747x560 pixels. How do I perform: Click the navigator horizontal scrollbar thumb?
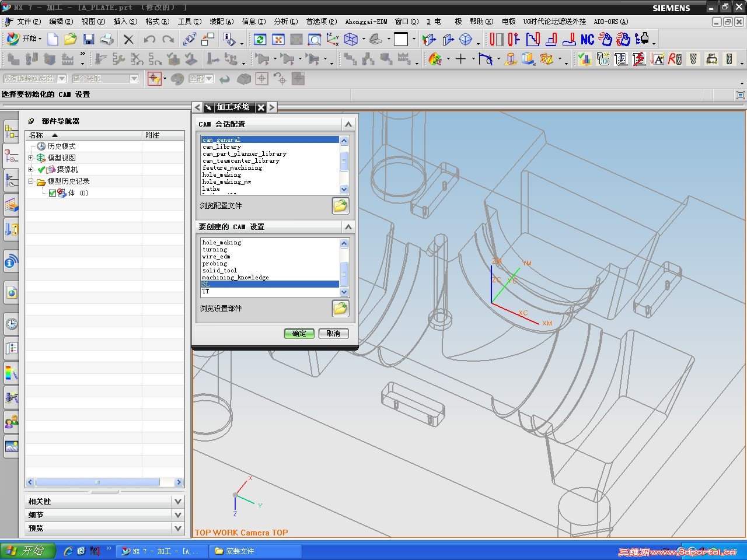(97, 482)
